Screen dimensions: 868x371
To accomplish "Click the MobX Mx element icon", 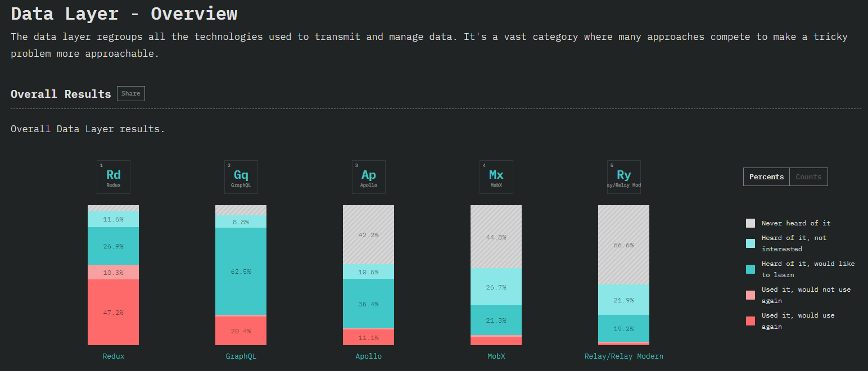I will [496, 177].
